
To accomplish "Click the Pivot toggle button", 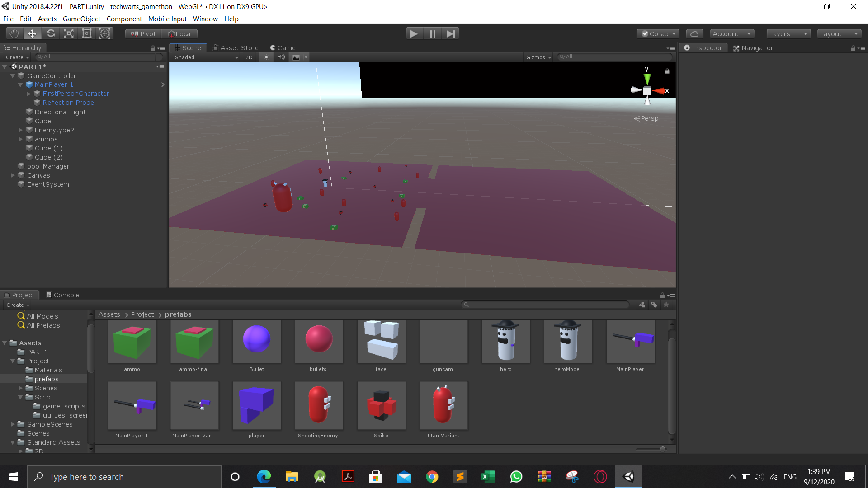I will [x=143, y=33].
